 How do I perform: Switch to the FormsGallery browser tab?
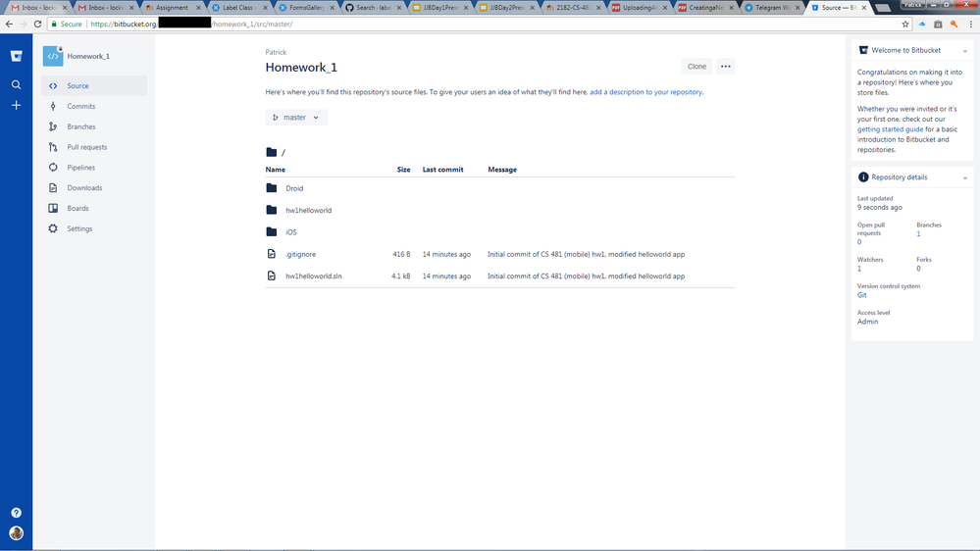tap(306, 8)
